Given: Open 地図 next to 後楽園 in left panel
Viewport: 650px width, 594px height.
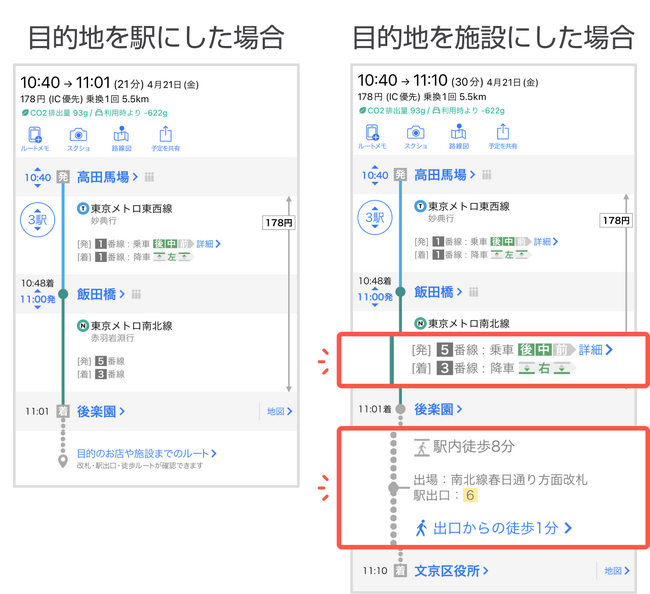Looking at the screenshot, I should coord(278,411).
